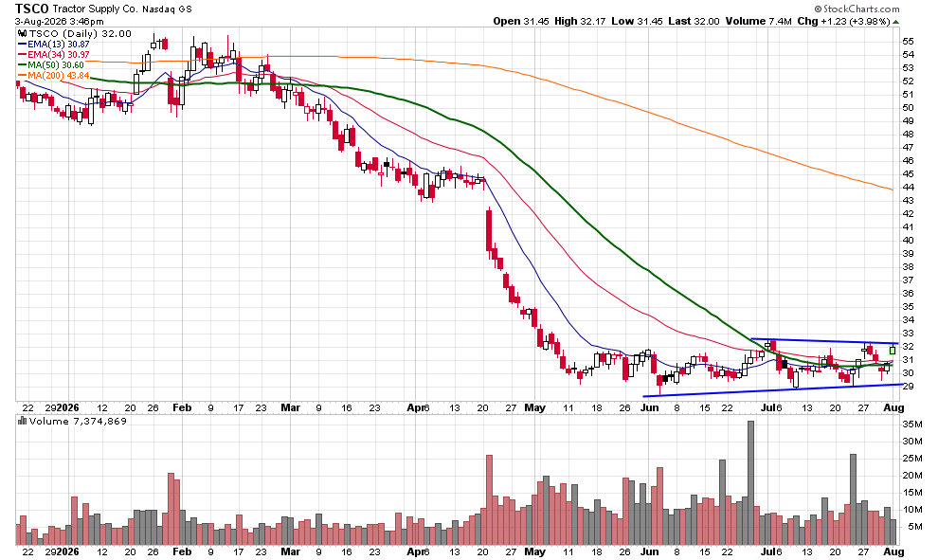Click the High 32.17 value
Viewport: 938px width, 560px height.
coord(580,21)
